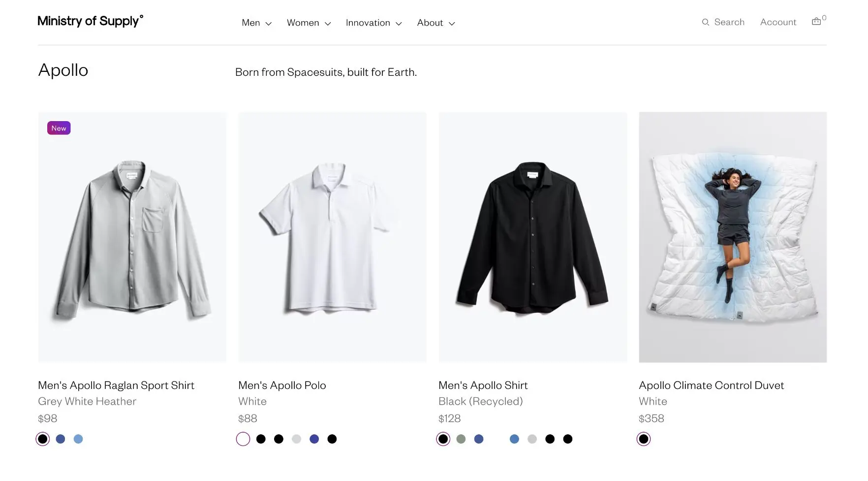The height and width of the screenshot is (481, 868).
Task: Open the shopping bag icon
Action: tap(816, 22)
